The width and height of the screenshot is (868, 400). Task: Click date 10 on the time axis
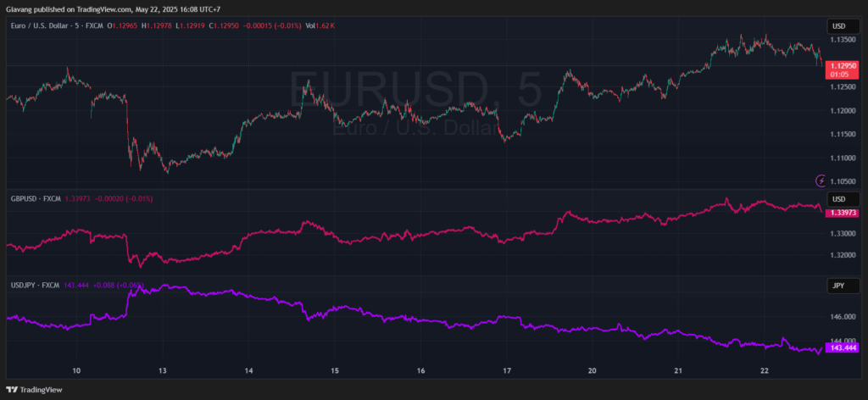pos(76,371)
